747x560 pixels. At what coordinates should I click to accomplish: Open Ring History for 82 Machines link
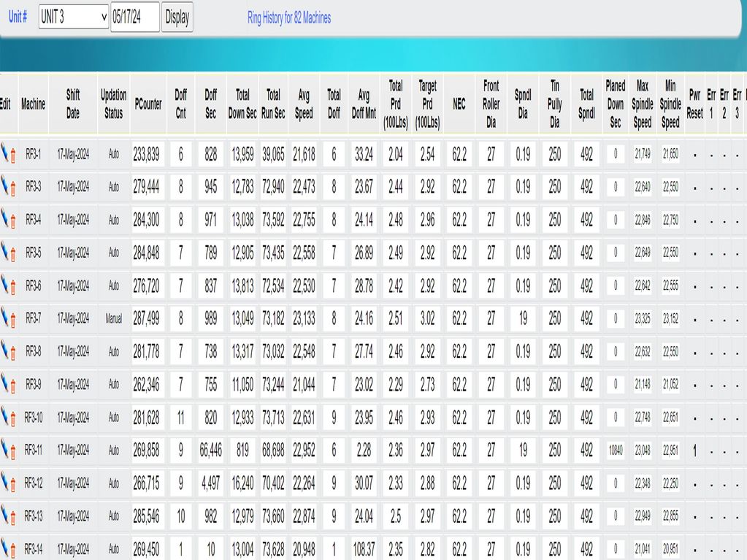pos(289,18)
